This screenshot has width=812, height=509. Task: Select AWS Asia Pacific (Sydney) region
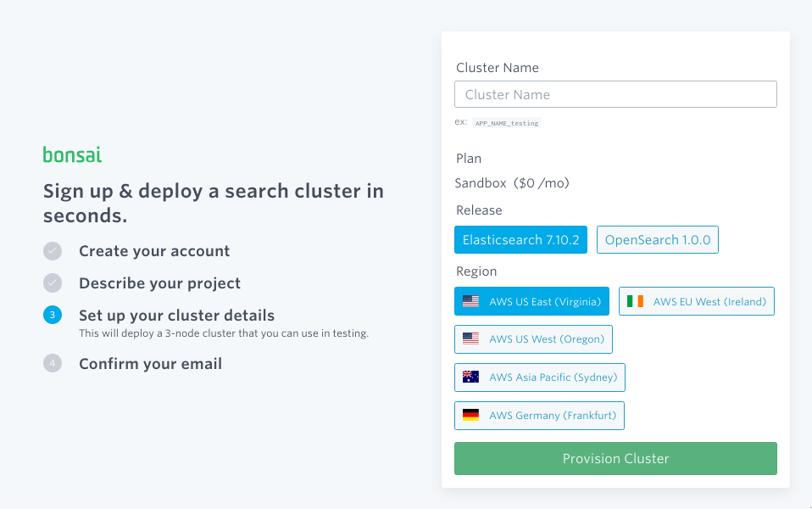tap(539, 377)
